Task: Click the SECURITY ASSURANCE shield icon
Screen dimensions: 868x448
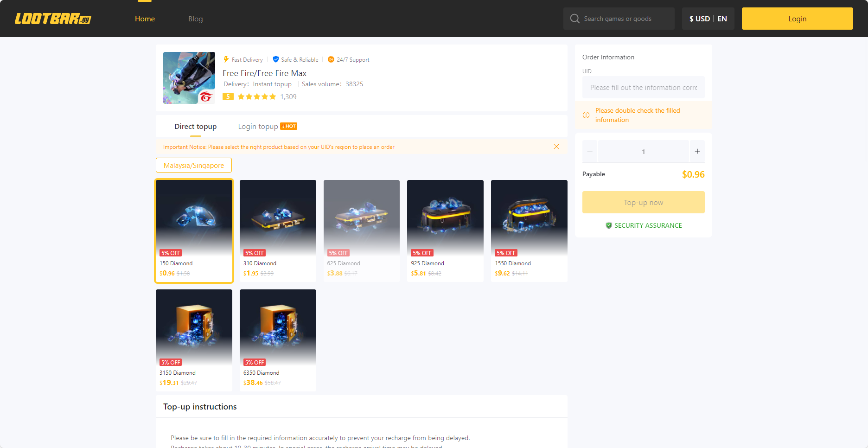Action: coord(609,225)
